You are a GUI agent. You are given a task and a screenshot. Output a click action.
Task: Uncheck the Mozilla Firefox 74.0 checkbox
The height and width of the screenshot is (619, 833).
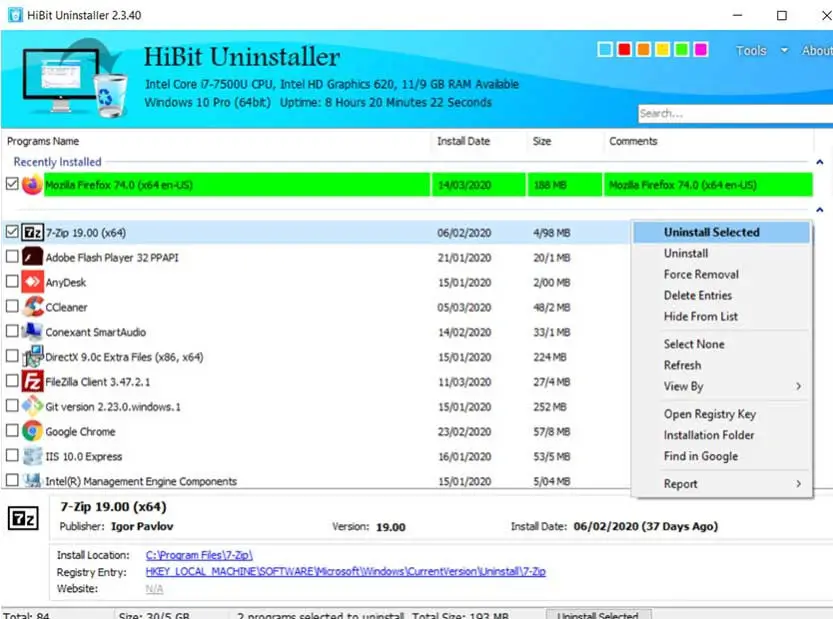(x=12, y=184)
